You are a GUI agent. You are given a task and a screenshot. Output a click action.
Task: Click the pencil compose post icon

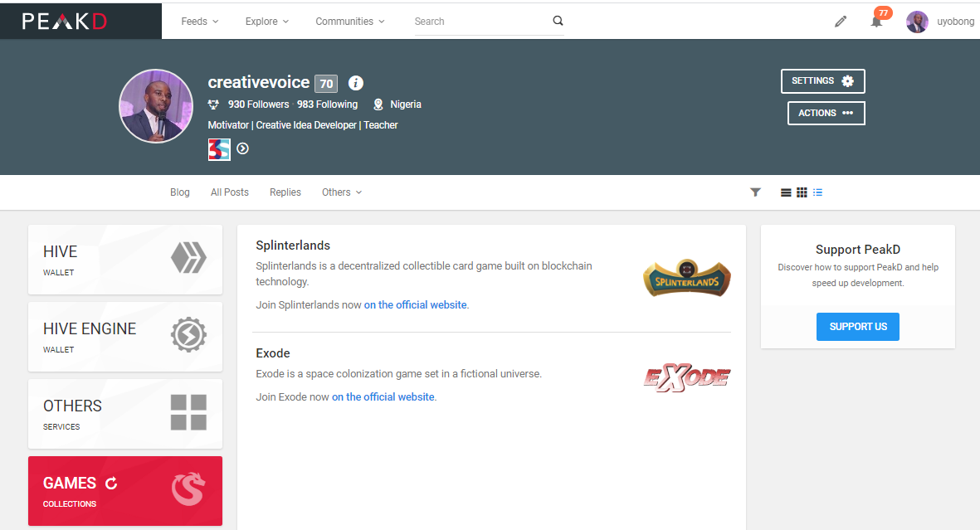click(841, 22)
